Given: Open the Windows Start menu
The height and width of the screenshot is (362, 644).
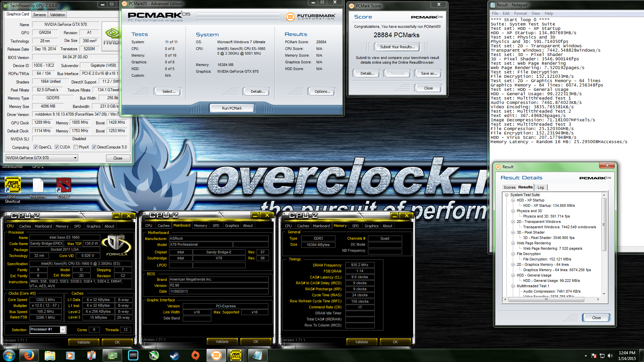Looking at the screenshot, I should click(x=9, y=355).
